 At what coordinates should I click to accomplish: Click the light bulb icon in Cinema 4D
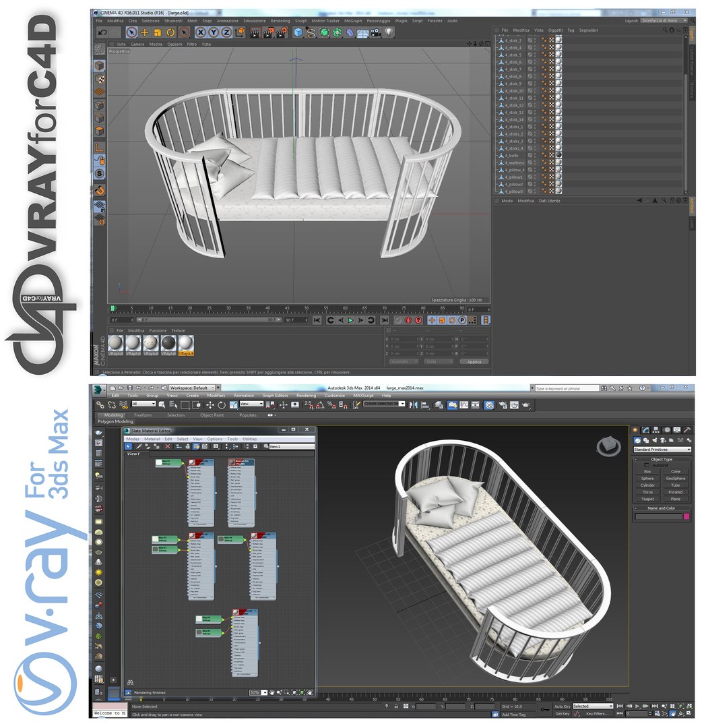(x=389, y=32)
